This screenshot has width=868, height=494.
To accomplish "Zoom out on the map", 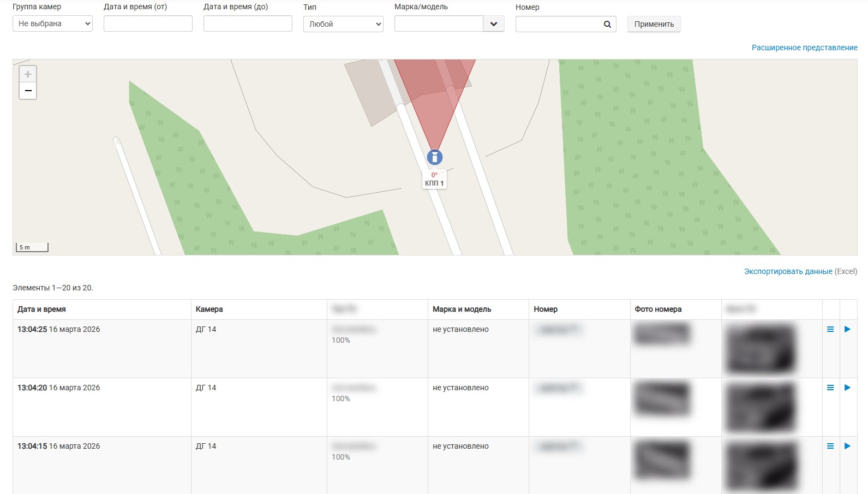I will 28,91.
